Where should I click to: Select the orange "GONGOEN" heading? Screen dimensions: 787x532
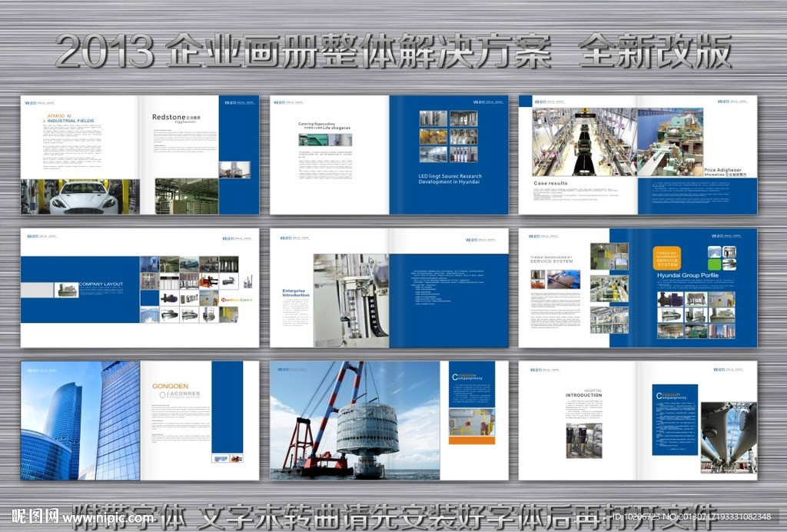pyautogui.click(x=170, y=386)
